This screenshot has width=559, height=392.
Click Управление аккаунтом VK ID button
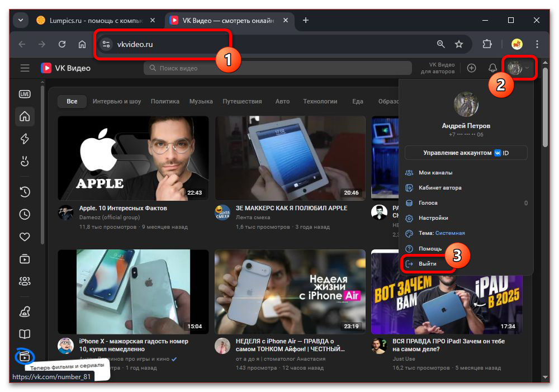[466, 153]
